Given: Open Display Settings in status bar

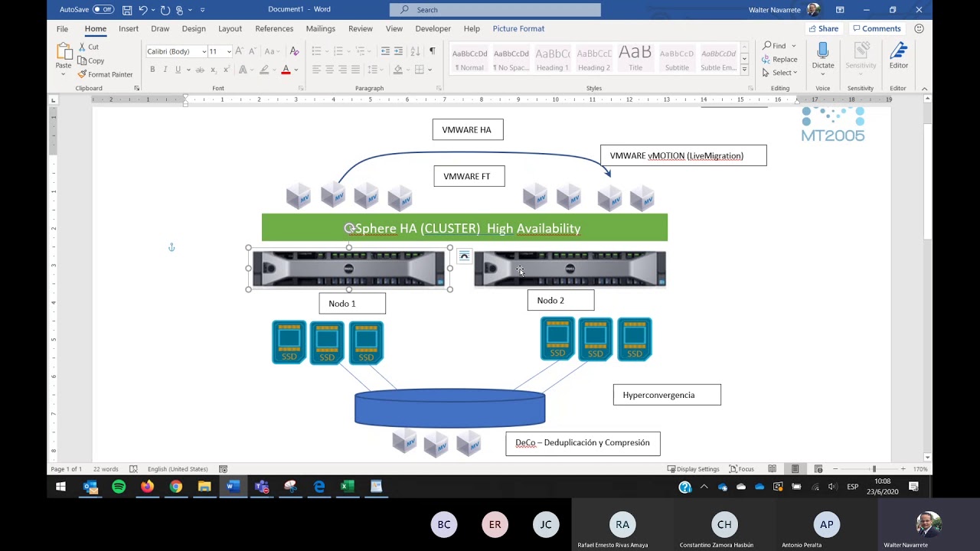Looking at the screenshot, I should coord(694,468).
